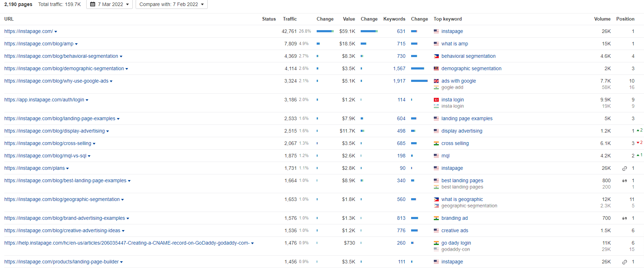Click the quote icon in the 'branding ad' row
The height and width of the screenshot is (268, 644).
coord(624,218)
